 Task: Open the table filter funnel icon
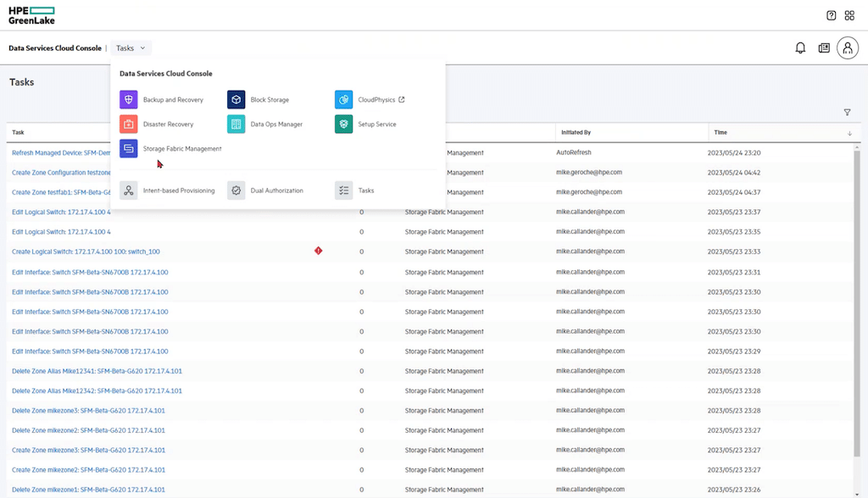[x=847, y=113]
